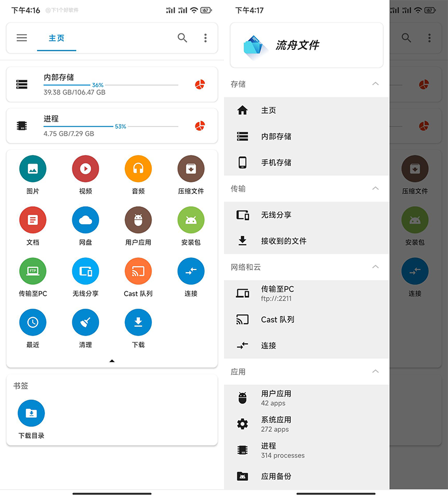Select the 网盘 (Cloud drive) icon
Viewport: 448px width, 498px height.
85,220
